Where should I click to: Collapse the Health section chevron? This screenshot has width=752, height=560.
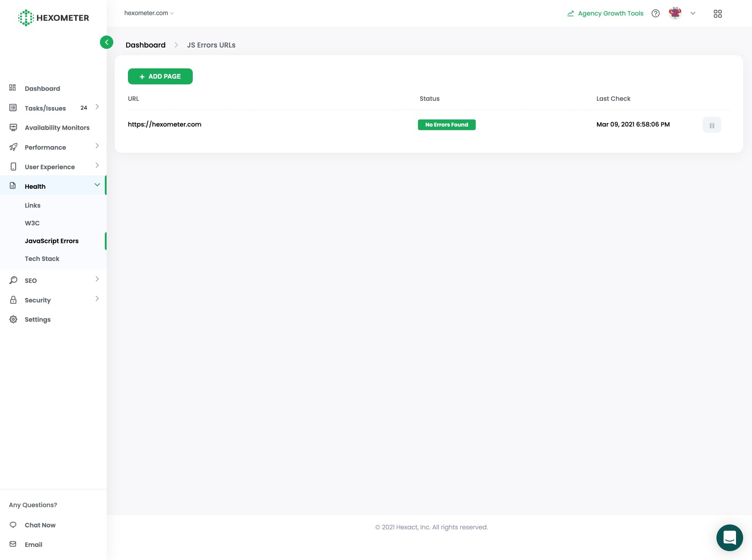coord(97,185)
